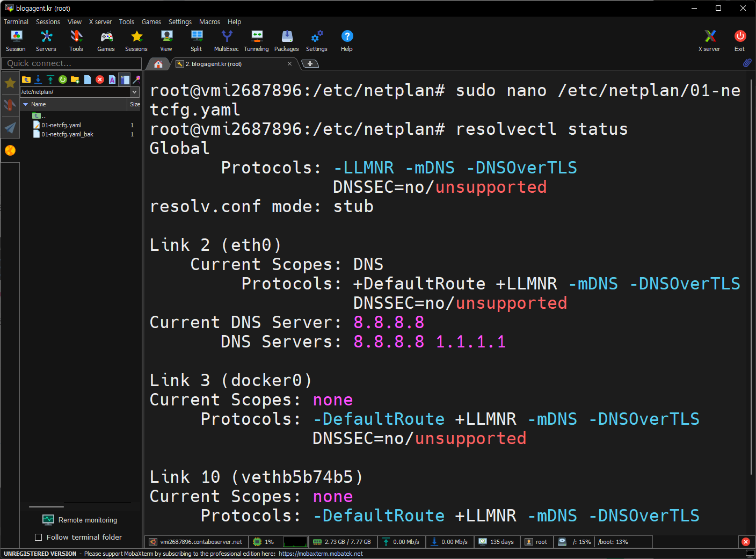This screenshot has height=559, width=756.
Task: Expand the /etc/netplan/ path dropdown
Action: pyautogui.click(x=135, y=92)
